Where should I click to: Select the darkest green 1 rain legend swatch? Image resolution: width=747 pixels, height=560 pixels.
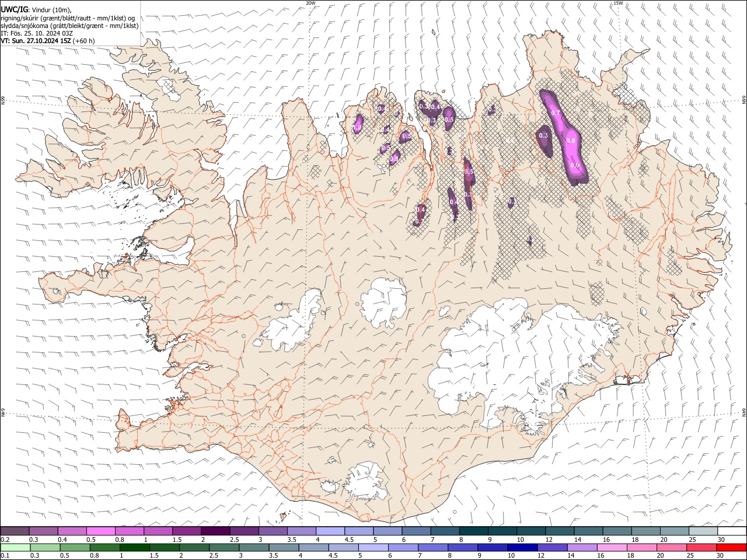[x=134, y=547]
